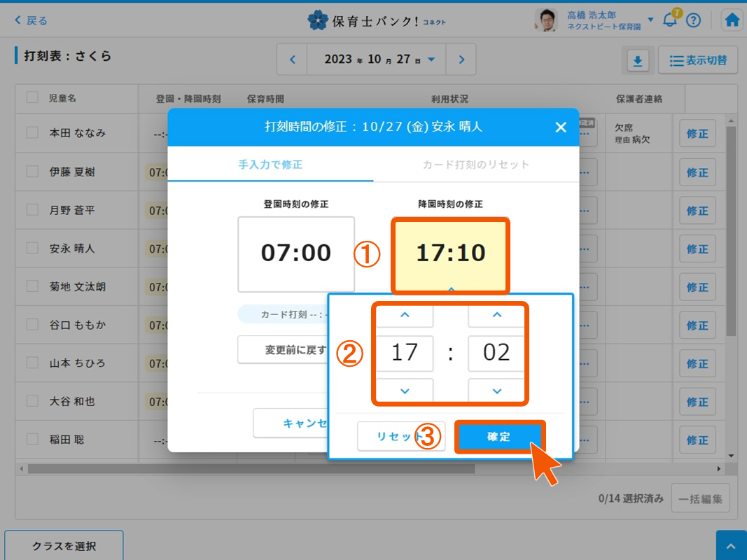Click the download icon button
This screenshot has width=747, height=560.
point(637,62)
